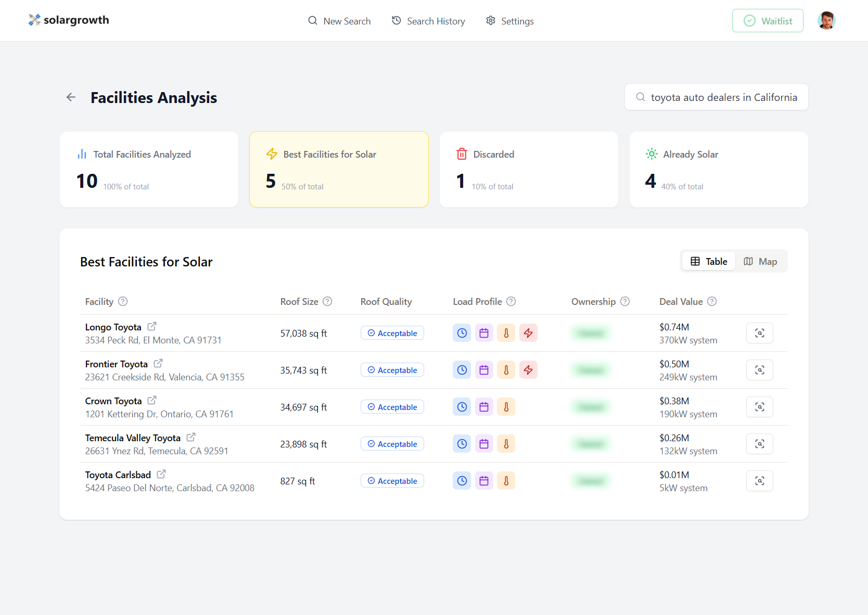Click the red lightning icon for Longo Toyota
The width and height of the screenshot is (868, 615).
(x=528, y=333)
